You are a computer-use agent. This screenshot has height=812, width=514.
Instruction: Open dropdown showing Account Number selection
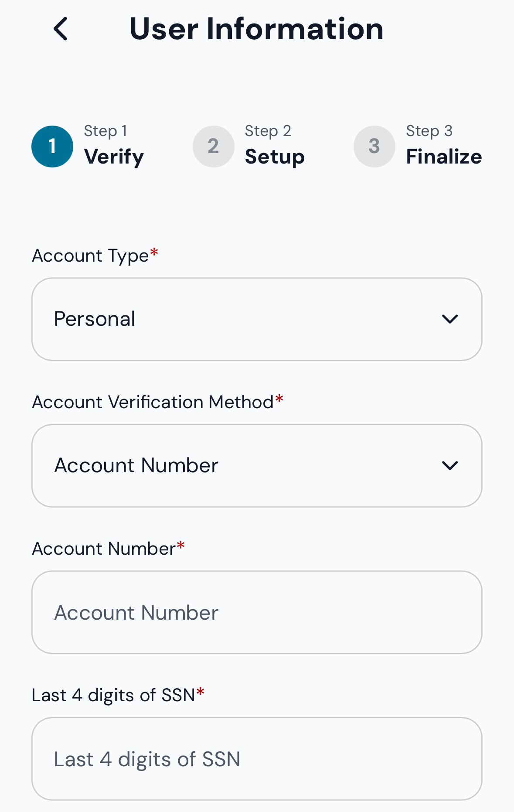(244, 466)
